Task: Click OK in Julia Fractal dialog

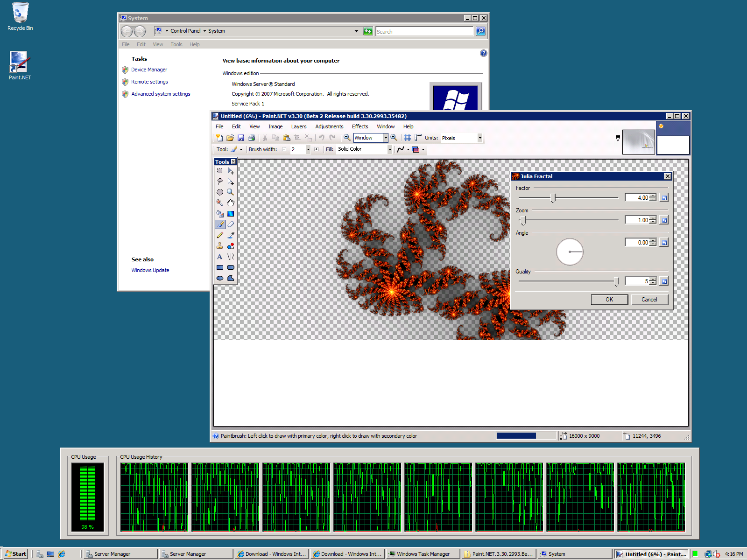Action: 609,300
